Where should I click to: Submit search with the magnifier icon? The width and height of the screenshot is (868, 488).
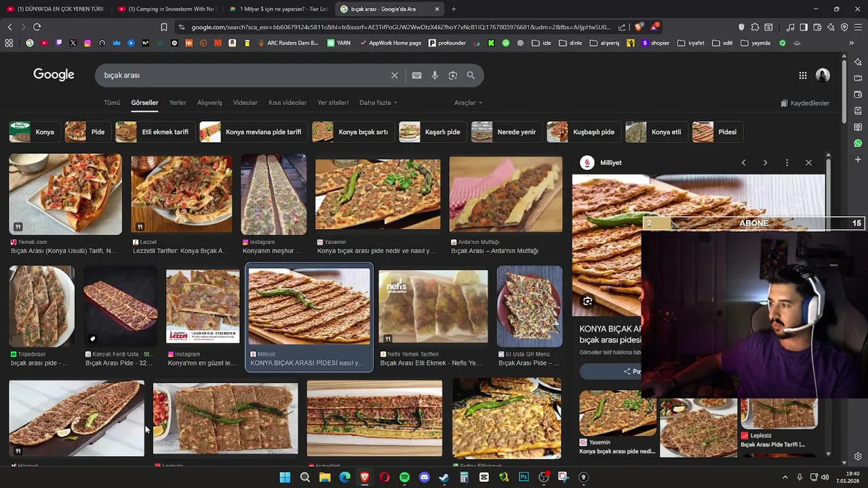[471, 75]
